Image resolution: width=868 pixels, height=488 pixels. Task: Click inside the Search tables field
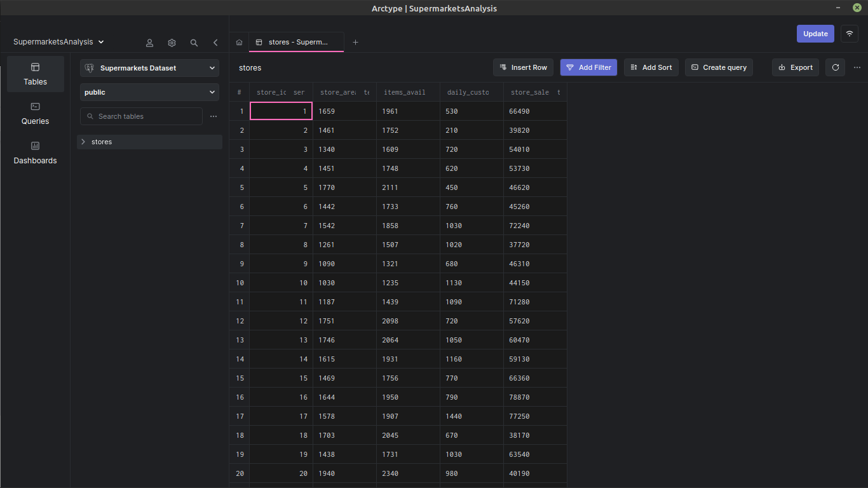point(141,116)
